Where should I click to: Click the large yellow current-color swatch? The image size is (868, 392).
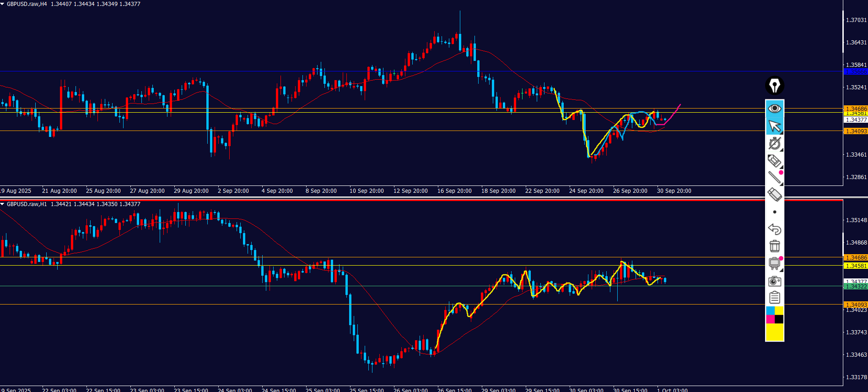pos(774,332)
